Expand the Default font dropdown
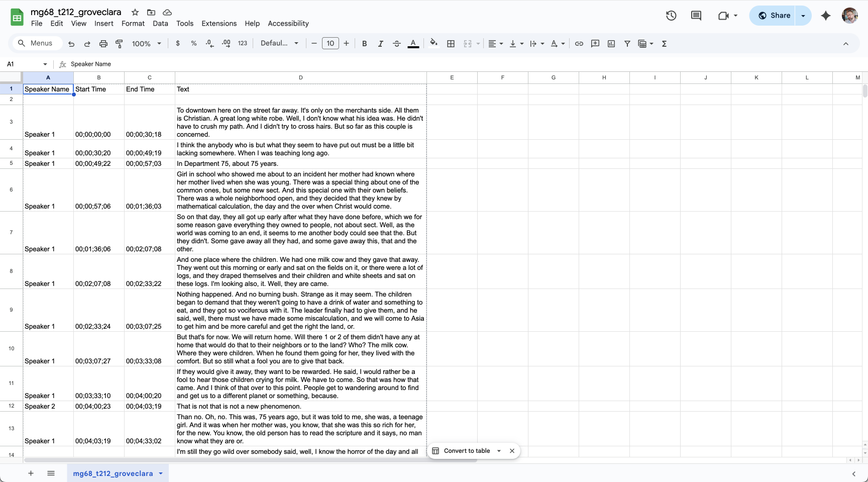Viewport: 868px width, 482px height. click(279, 44)
